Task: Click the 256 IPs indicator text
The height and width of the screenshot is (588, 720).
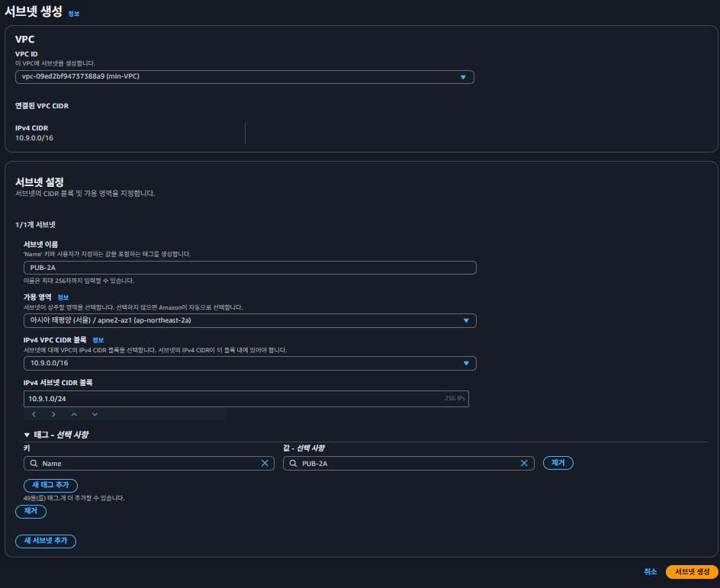Action: pyautogui.click(x=455, y=398)
